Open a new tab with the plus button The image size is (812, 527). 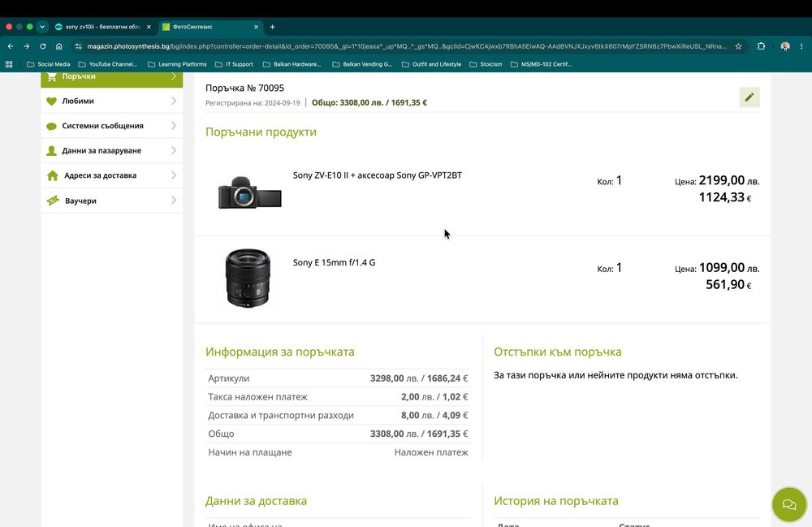tap(272, 27)
